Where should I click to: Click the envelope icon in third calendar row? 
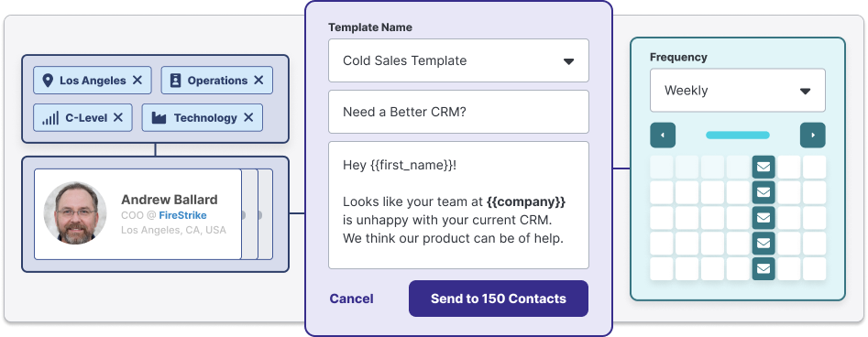click(764, 217)
